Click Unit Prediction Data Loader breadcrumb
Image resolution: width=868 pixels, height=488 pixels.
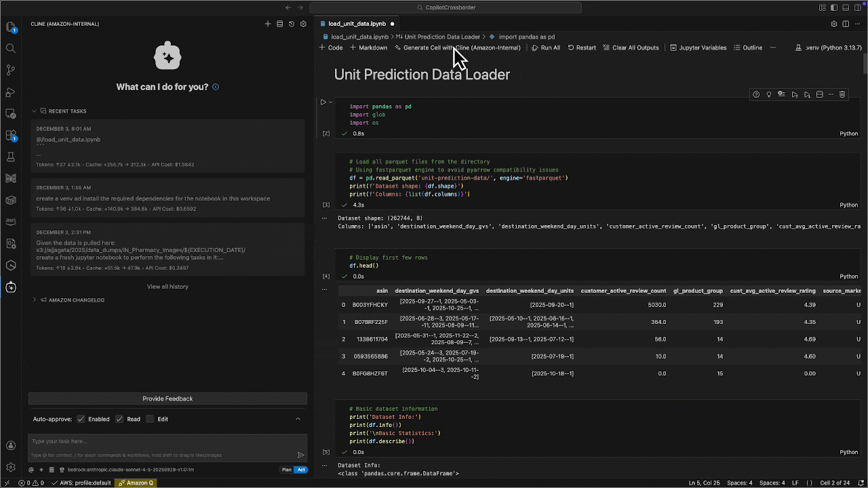[443, 37]
